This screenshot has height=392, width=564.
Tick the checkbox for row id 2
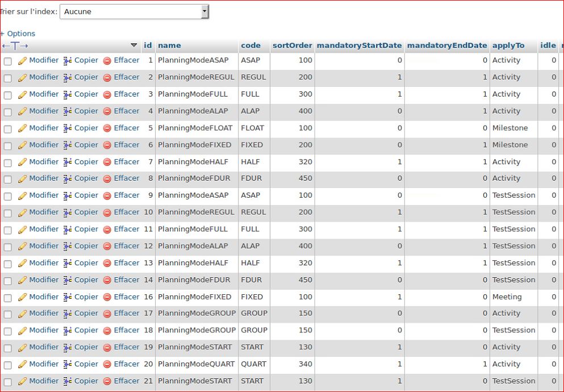point(8,78)
